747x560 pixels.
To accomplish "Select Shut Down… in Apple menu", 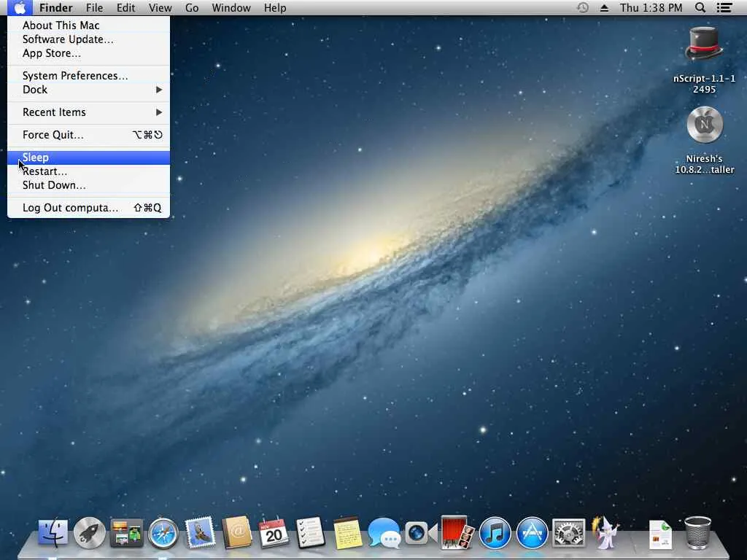I will coord(54,185).
